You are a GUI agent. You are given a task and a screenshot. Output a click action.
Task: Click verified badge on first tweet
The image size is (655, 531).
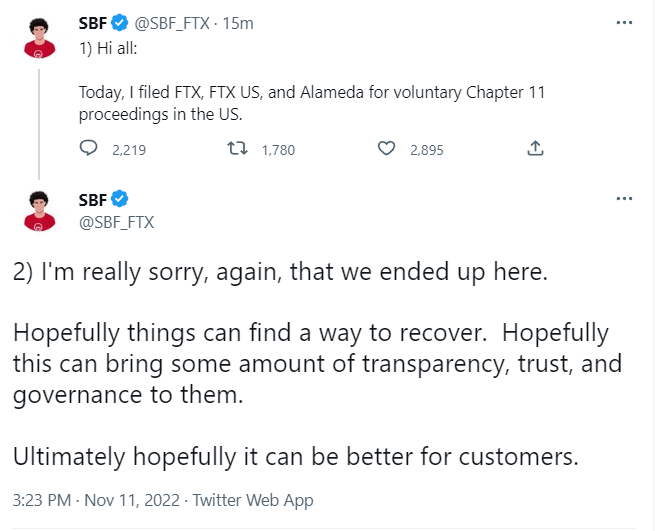120,20
